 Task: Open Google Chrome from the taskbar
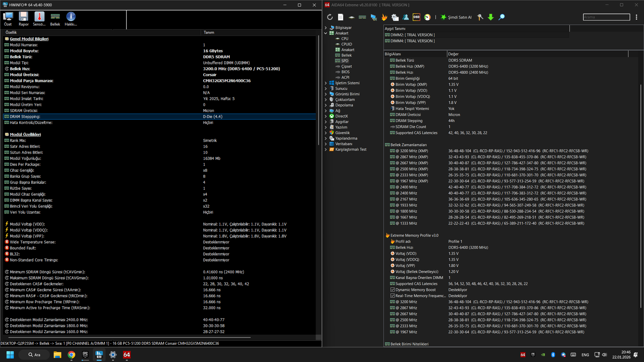click(x=71, y=355)
